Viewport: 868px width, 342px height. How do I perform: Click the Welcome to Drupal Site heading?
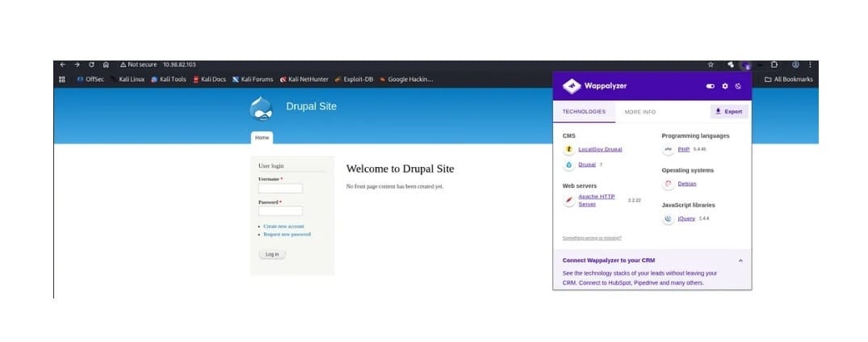400,169
